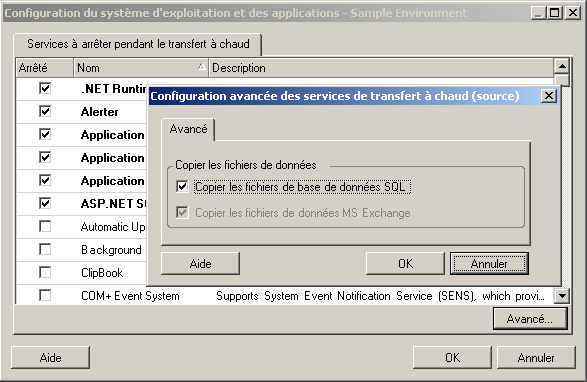Open Aide in the advanced dialog
587x382 pixels.
(200, 264)
